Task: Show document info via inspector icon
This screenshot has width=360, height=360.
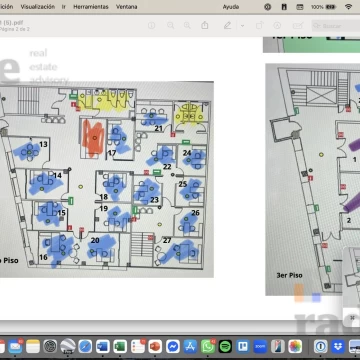Action: coord(152,25)
